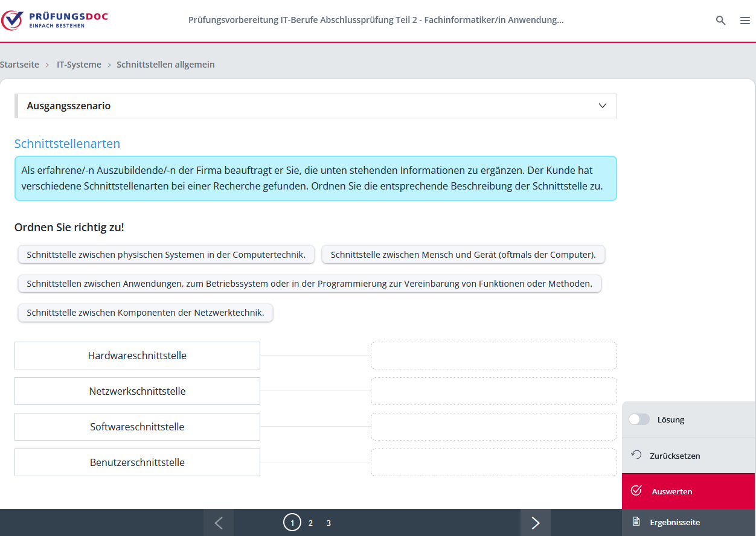
Task: Go to next page arrow
Action: click(535, 523)
